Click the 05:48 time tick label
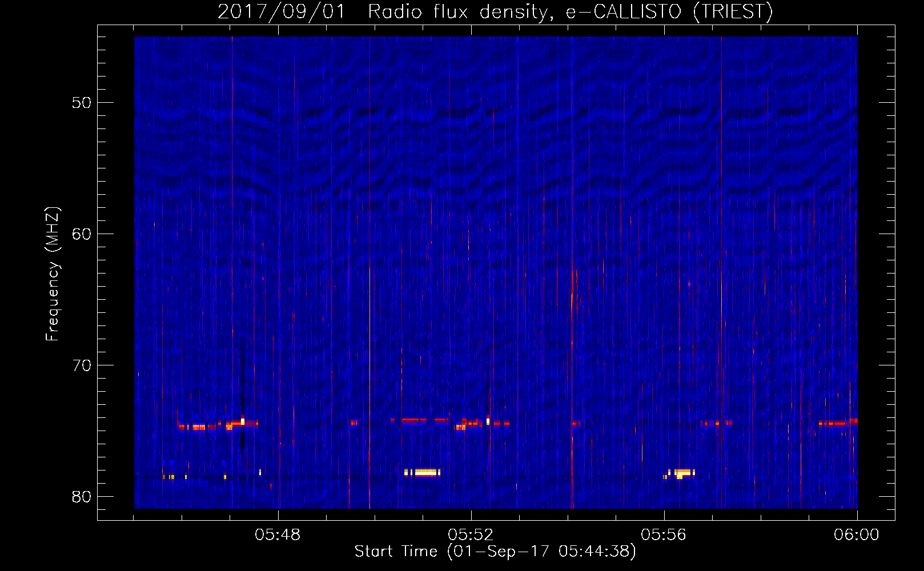This screenshot has height=571, width=924. pyautogui.click(x=278, y=535)
